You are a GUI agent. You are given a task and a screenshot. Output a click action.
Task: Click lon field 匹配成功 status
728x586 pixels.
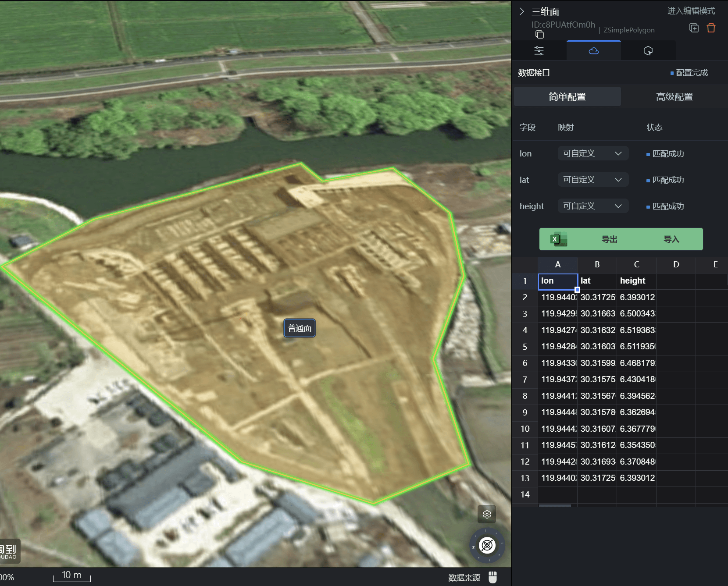tap(665, 154)
